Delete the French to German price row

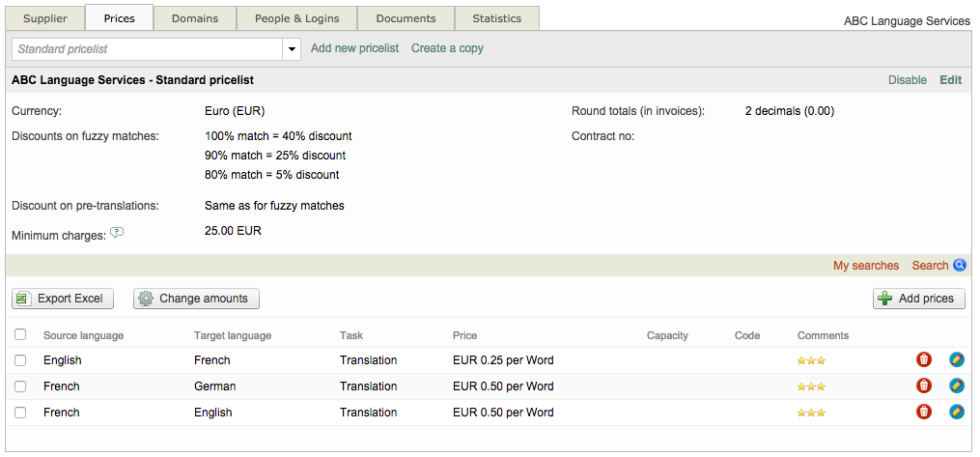click(x=924, y=386)
